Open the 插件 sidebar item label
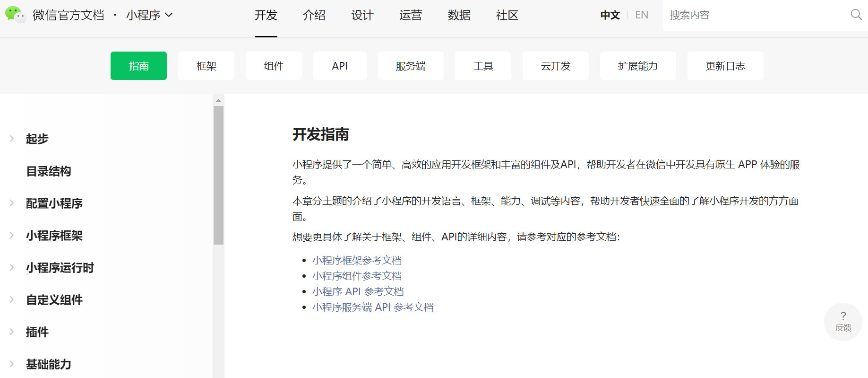 tap(37, 332)
